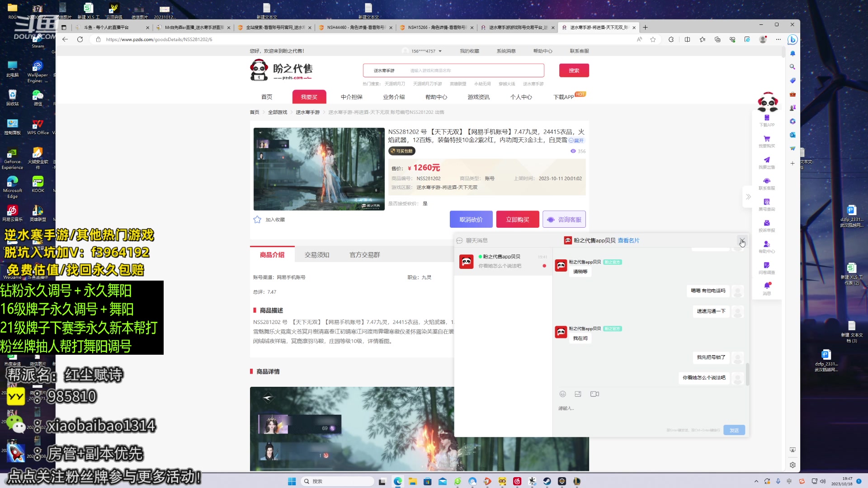Image resolution: width=868 pixels, height=488 pixels.
Task: Show hidden system tray icons chevron
Action: pos(756,481)
